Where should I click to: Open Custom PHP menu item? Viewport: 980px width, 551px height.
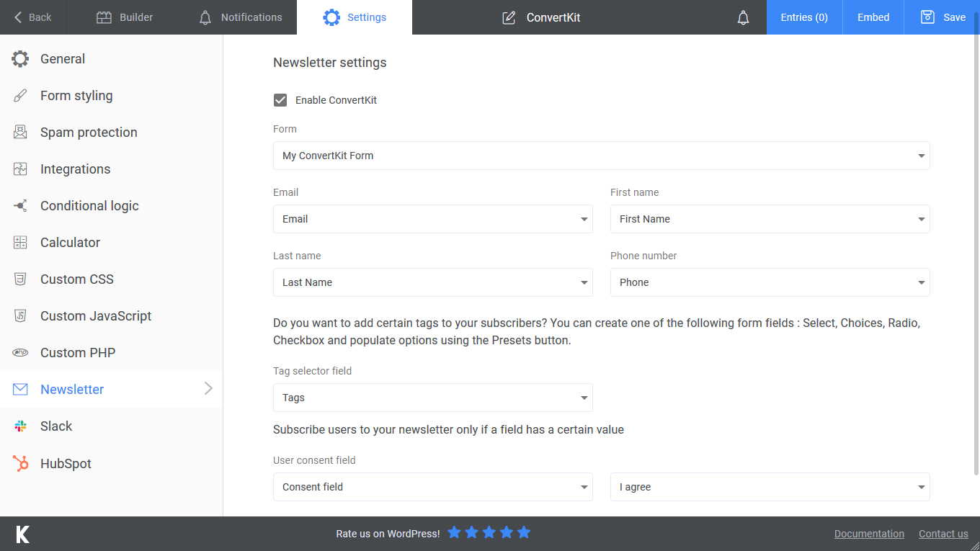pos(112,353)
